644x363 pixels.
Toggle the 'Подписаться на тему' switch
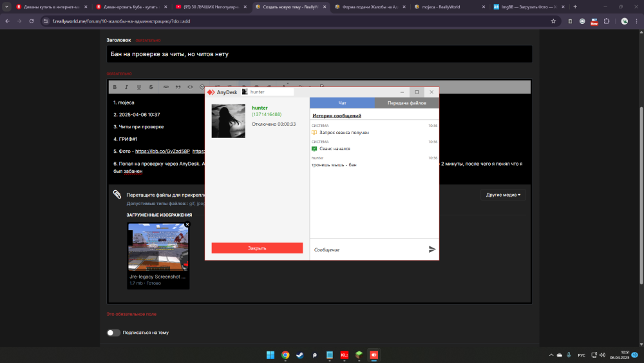coord(113,333)
